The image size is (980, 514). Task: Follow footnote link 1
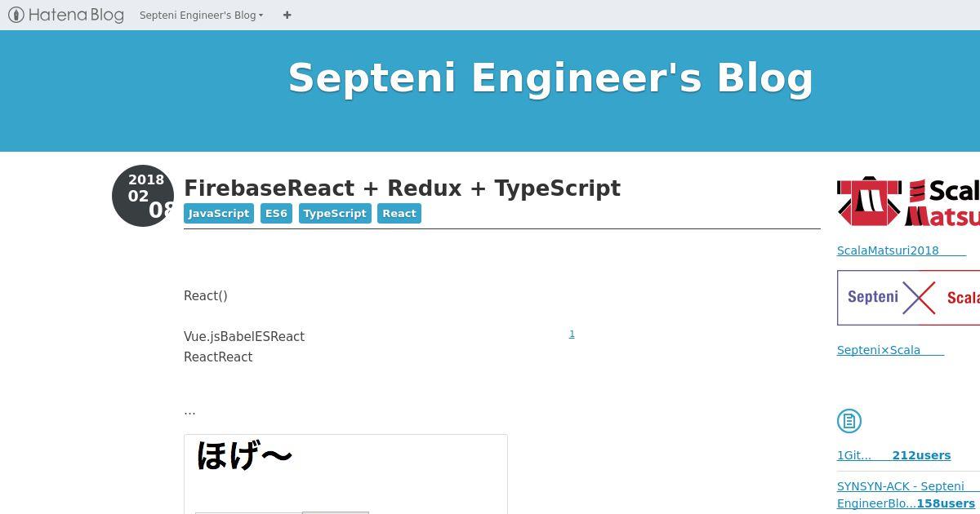tap(572, 334)
